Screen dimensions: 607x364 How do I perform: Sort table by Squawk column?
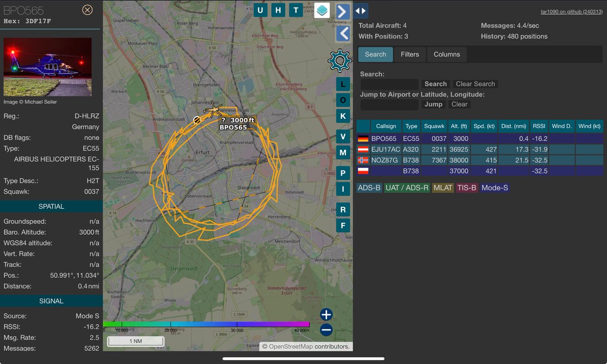coord(435,126)
